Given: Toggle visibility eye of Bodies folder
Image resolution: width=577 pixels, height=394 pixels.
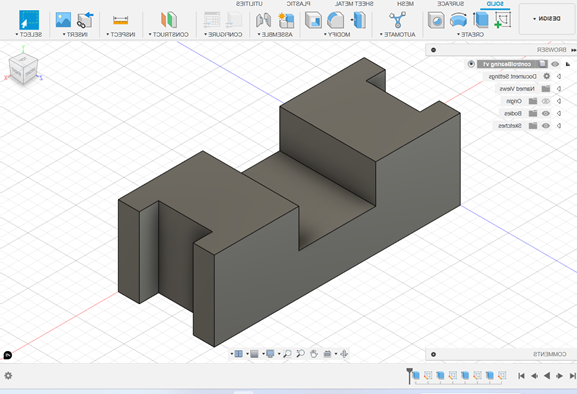Looking at the screenshot, I should tap(546, 113).
